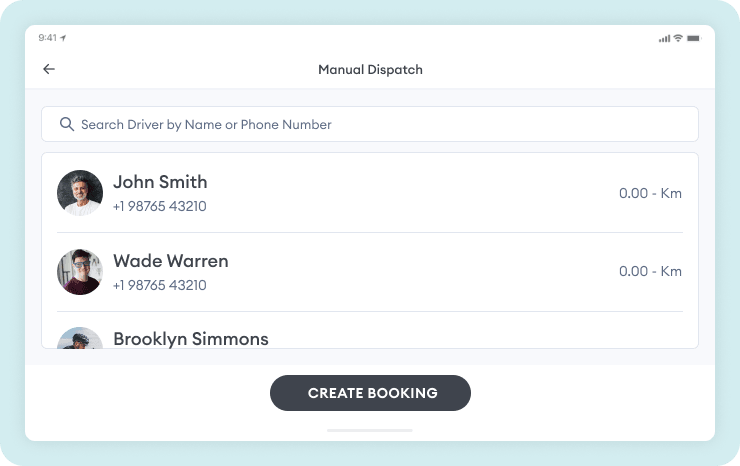The height and width of the screenshot is (466, 740).
Task: Click the search magnifier icon
Action: [x=67, y=124]
